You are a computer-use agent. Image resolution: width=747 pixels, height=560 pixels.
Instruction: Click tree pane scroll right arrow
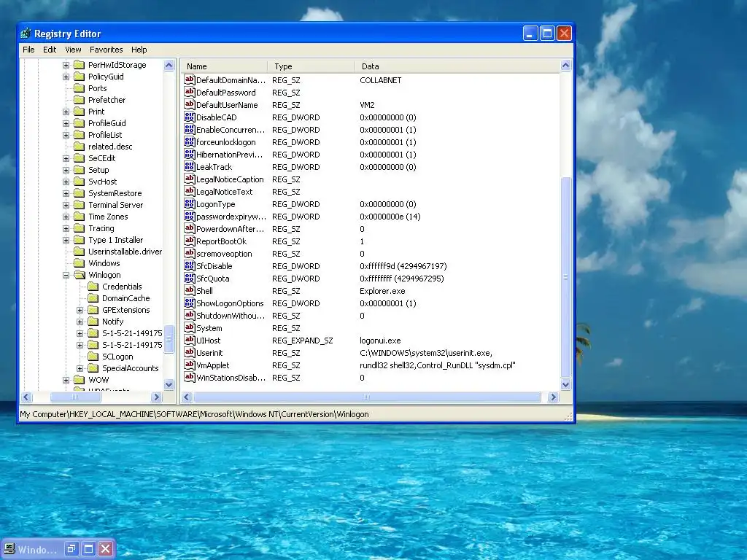point(156,397)
